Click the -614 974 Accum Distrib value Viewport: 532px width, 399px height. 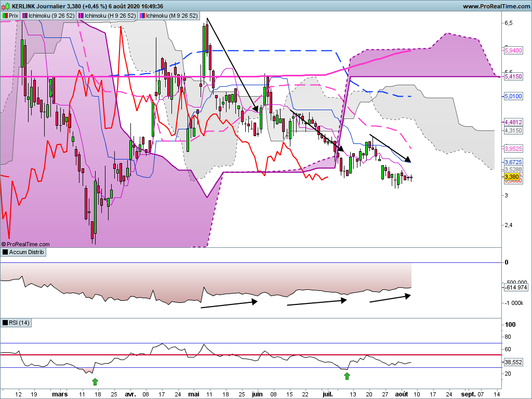click(516, 287)
